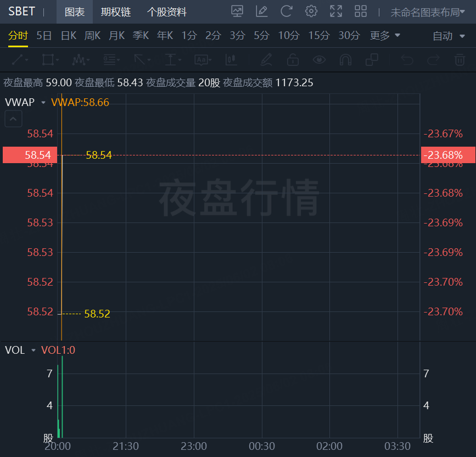This screenshot has width=476, height=457.
Task: Open the multi-chart grid layout icon
Action: point(361,12)
